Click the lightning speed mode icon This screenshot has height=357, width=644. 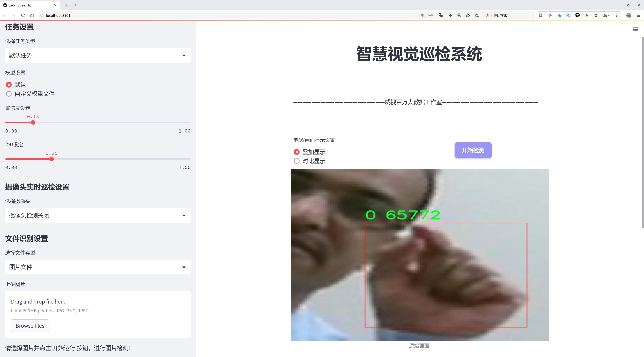point(450,15)
